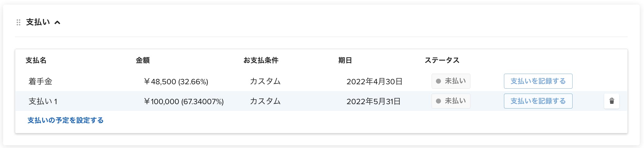Click the 2022年4月30日 due date
Viewport: 644px width, 148px height.
pos(374,81)
